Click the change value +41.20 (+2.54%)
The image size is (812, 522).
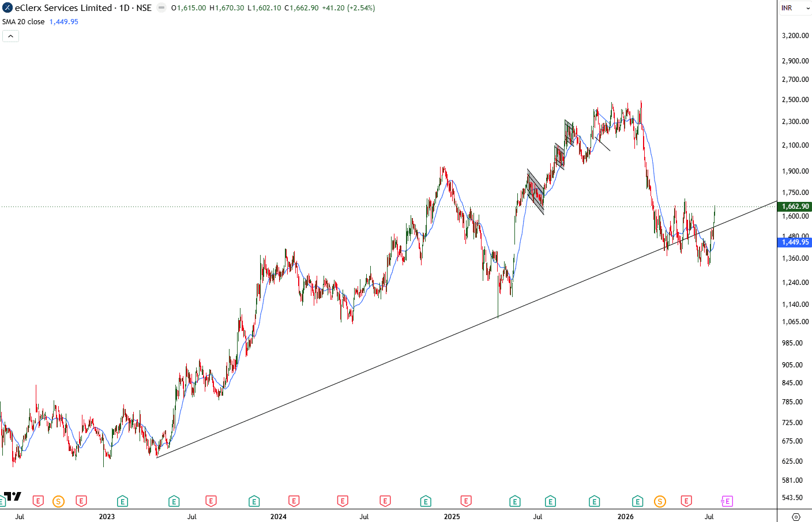(348, 8)
